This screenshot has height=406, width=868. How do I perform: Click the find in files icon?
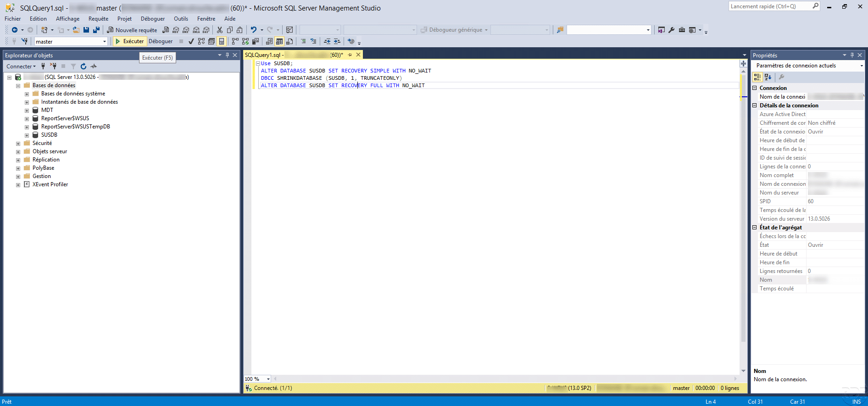[x=560, y=30]
